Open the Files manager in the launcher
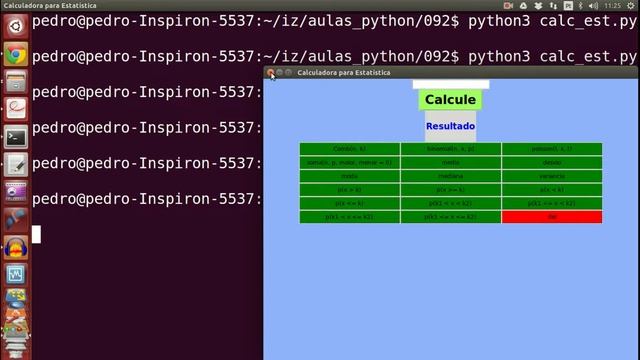Screen dimensions: 640x360 (x=16, y=81)
